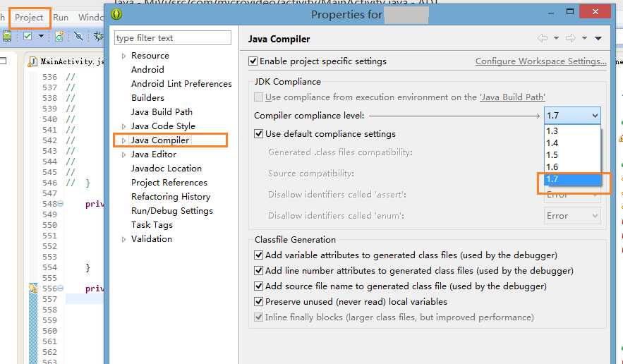
Task: Open the Project menu
Action: 29,18
